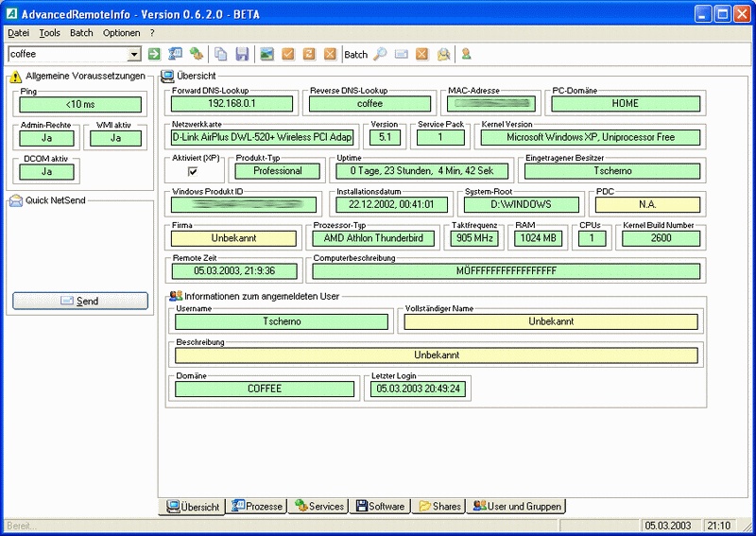The width and height of the screenshot is (756, 536).
Task: Click the Uptime value 0 Tage, 23 Stunden
Action: click(421, 171)
